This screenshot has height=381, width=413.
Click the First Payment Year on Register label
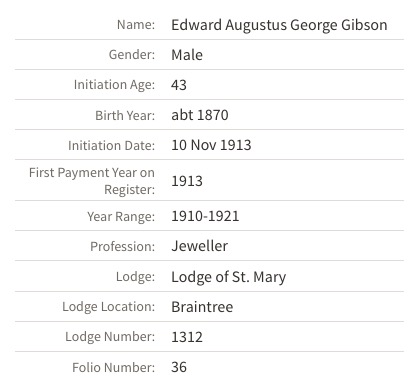(x=92, y=181)
